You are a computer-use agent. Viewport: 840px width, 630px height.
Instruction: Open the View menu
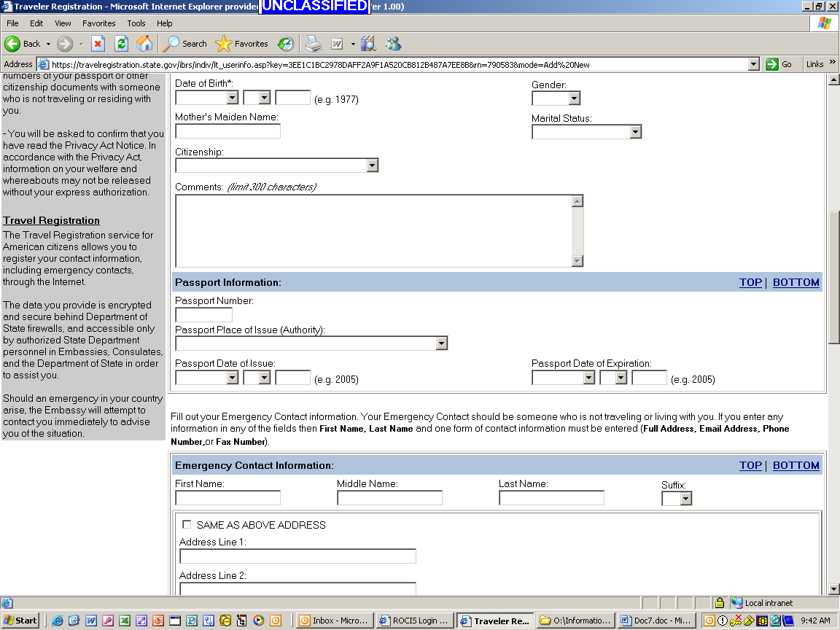pos(63,23)
